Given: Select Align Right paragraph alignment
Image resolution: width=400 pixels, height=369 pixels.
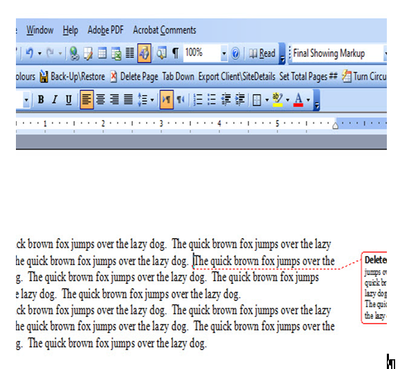Looking at the screenshot, I should pos(114,99).
